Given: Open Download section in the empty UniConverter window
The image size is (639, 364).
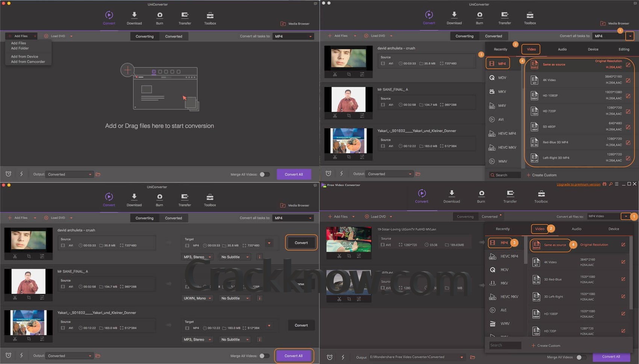Looking at the screenshot, I should 134,18.
